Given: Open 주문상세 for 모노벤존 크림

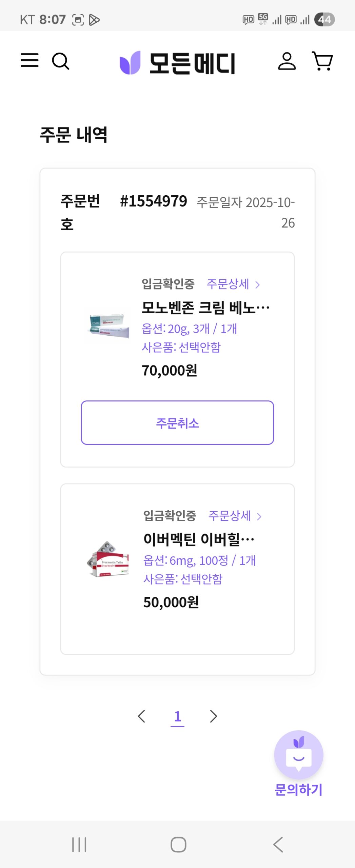Looking at the screenshot, I should click(x=233, y=284).
